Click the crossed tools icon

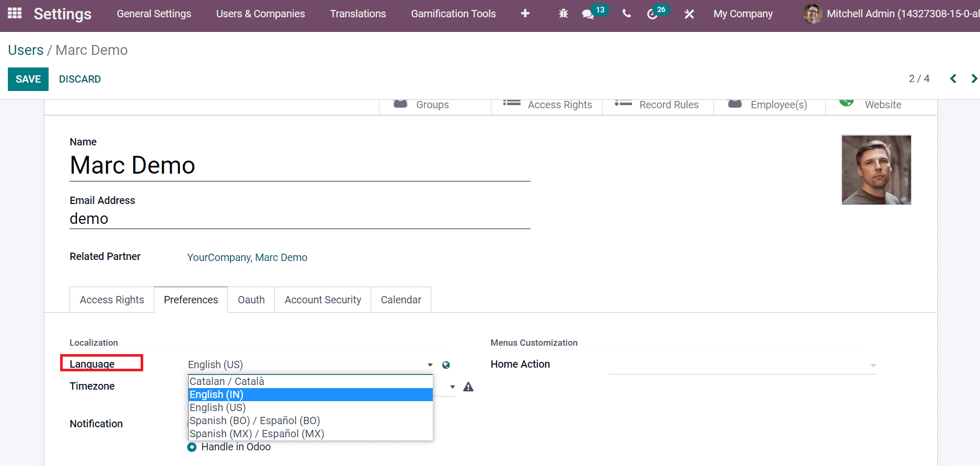click(689, 14)
